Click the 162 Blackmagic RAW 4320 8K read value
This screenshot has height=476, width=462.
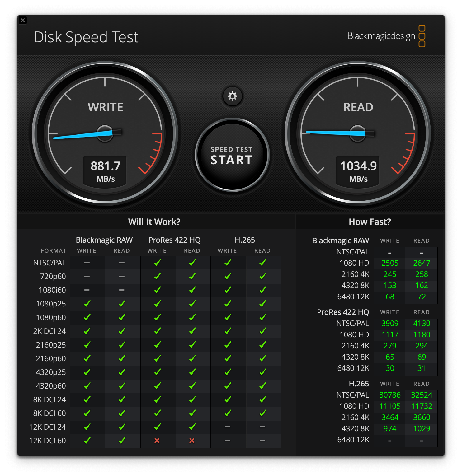click(422, 286)
